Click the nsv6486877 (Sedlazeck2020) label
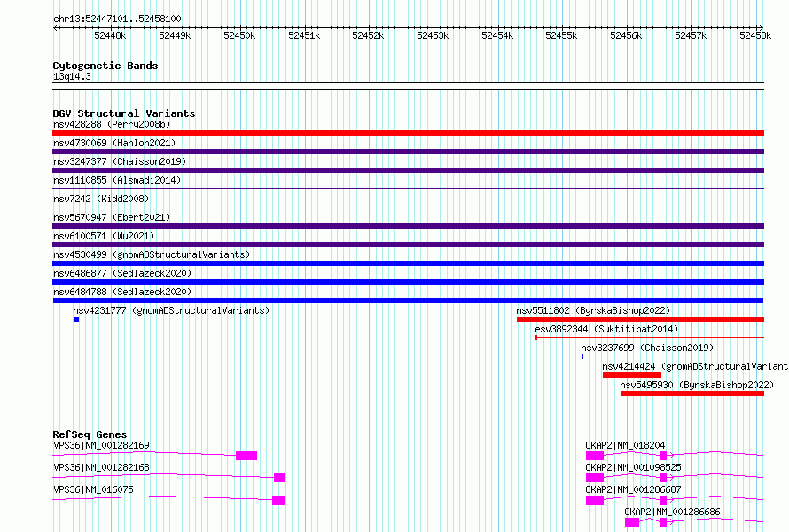Viewport: 789px width, 532px height. [x=122, y=273]
